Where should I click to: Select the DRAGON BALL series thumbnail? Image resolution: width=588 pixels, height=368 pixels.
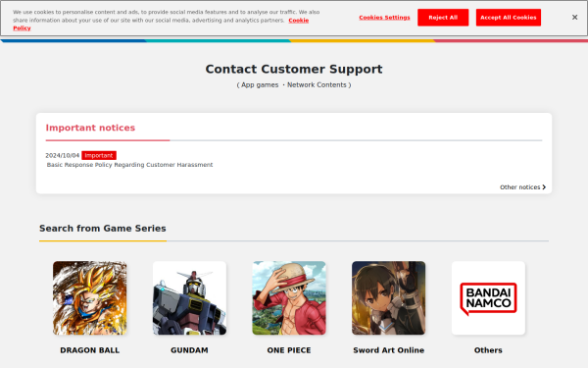coord(89,298)
